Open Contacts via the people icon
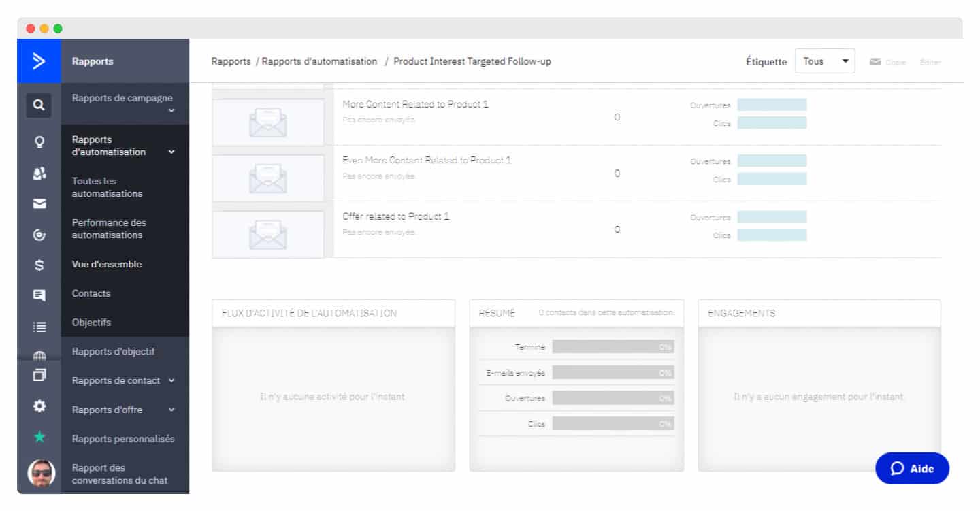Screen dimensions: 980x511 tap(39, 174)
